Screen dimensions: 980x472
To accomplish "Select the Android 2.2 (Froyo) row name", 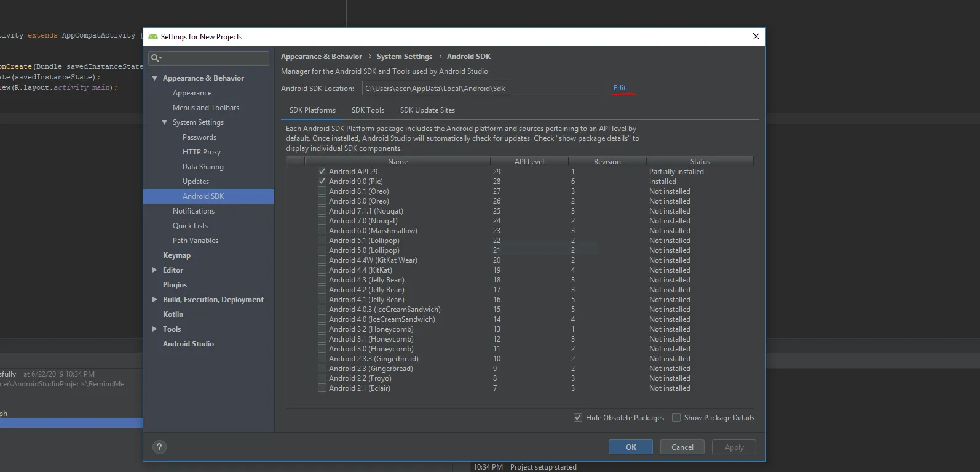I will pyautogui.click(x=360, y=378).
